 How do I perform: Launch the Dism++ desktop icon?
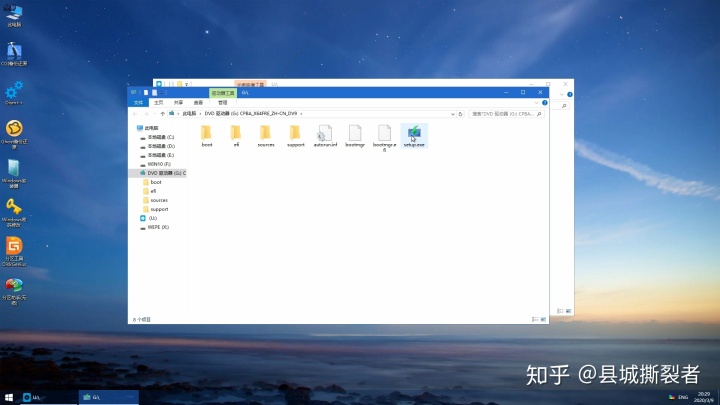tap(14, 93)
